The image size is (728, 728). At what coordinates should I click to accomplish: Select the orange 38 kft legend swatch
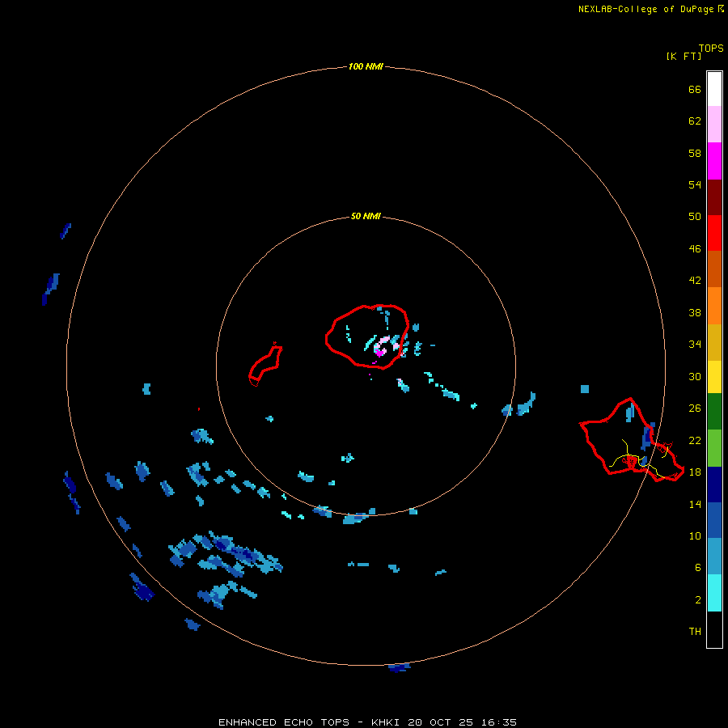(714, 306)
